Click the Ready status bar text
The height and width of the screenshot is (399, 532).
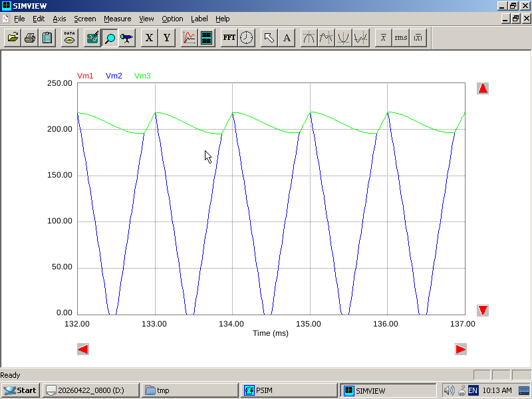pos(10,375)
